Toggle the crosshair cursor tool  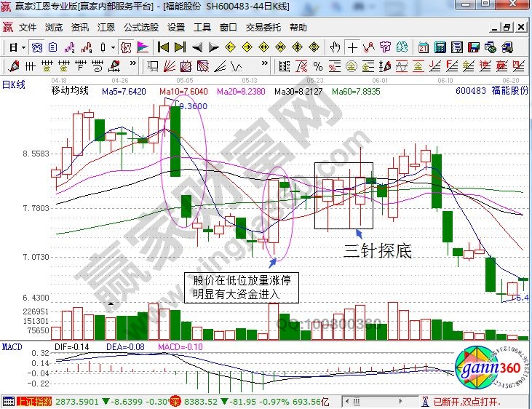[x=352, y=47]
